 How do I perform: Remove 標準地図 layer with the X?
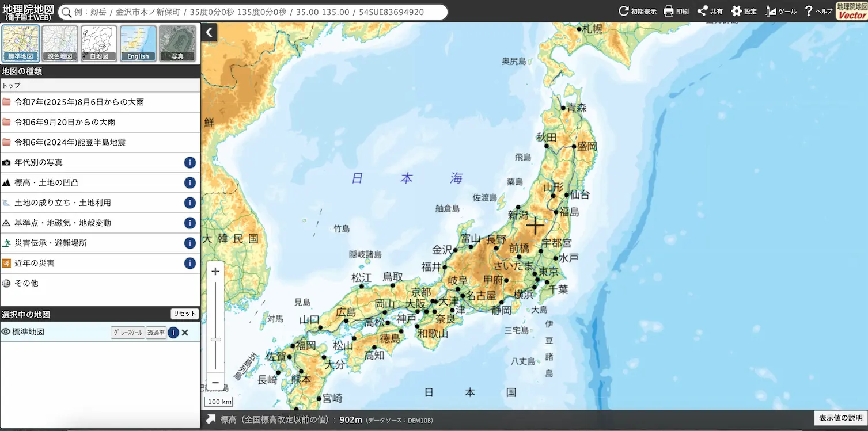(185, 333)
